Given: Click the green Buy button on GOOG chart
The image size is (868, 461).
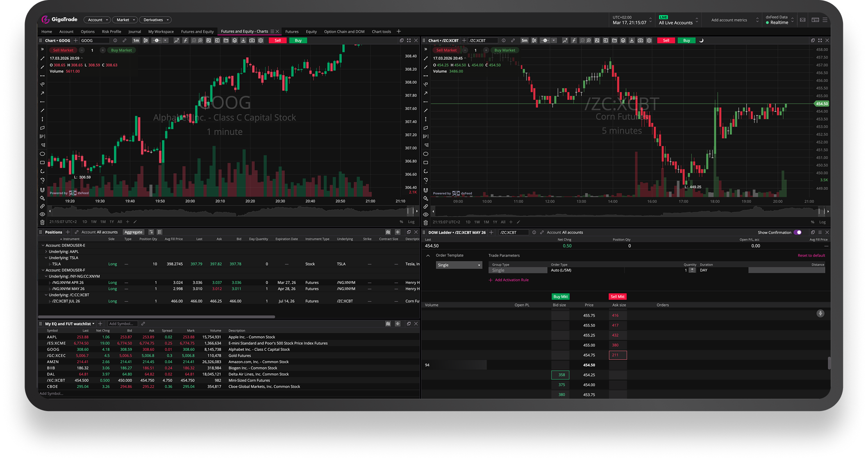Looking at the screenshot, I should click(298, 41).
